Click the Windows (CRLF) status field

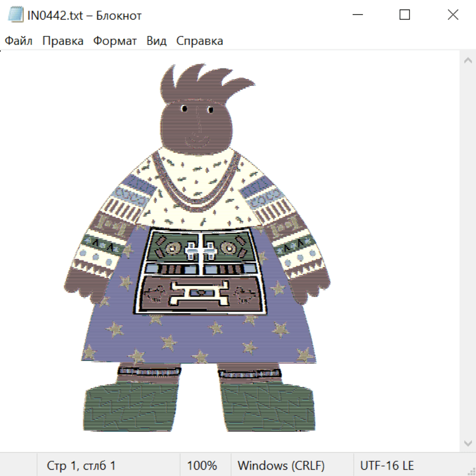click(x=281, y=466)
